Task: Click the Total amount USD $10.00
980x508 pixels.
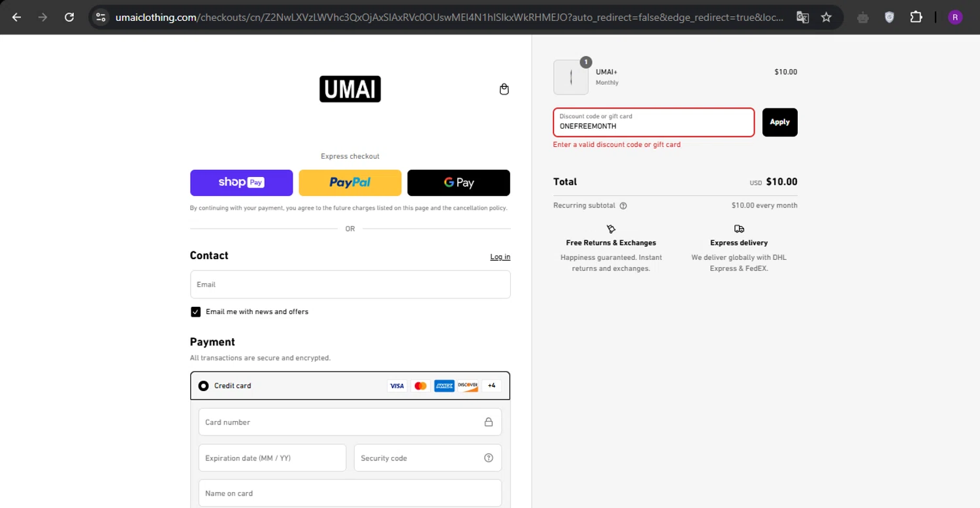Action: point(774,182)
